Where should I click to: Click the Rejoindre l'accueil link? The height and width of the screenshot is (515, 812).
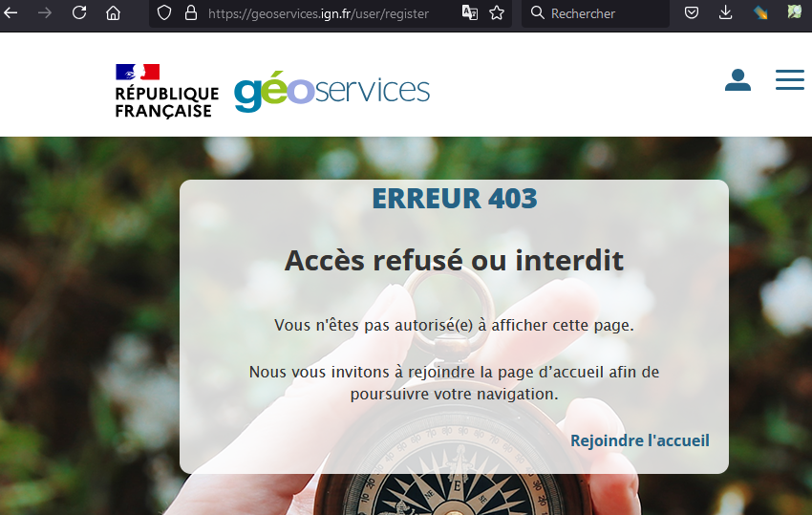[x=639, y=440]
